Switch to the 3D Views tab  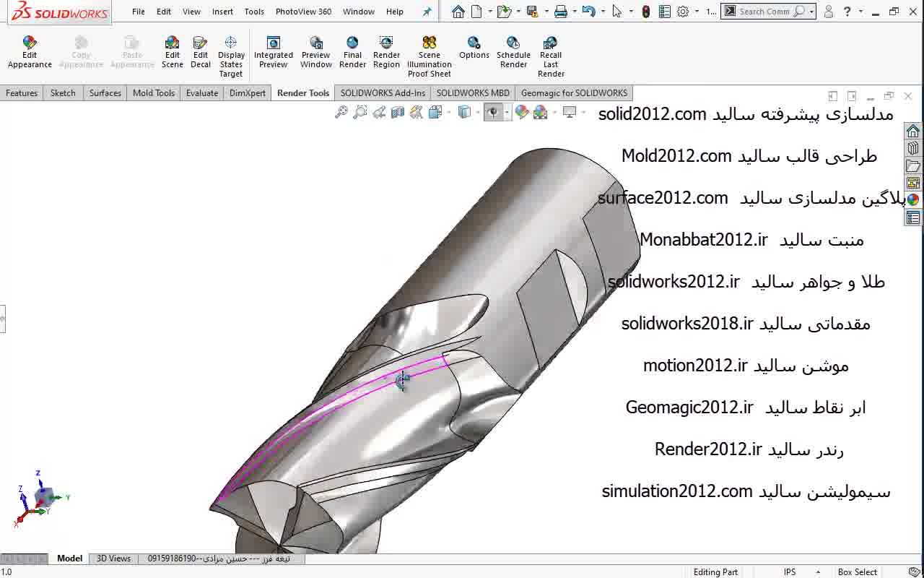pyautogui.click(x=114, y=558)
